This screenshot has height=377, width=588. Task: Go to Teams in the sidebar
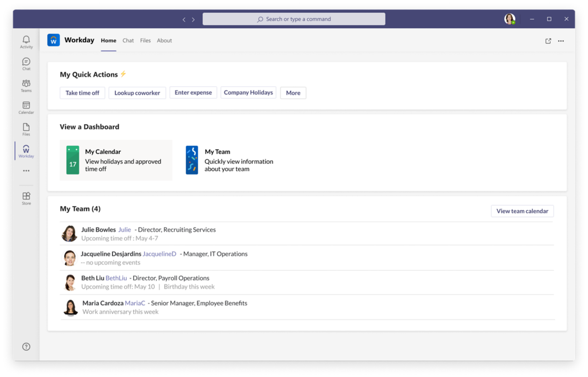(x=26, y=85)
